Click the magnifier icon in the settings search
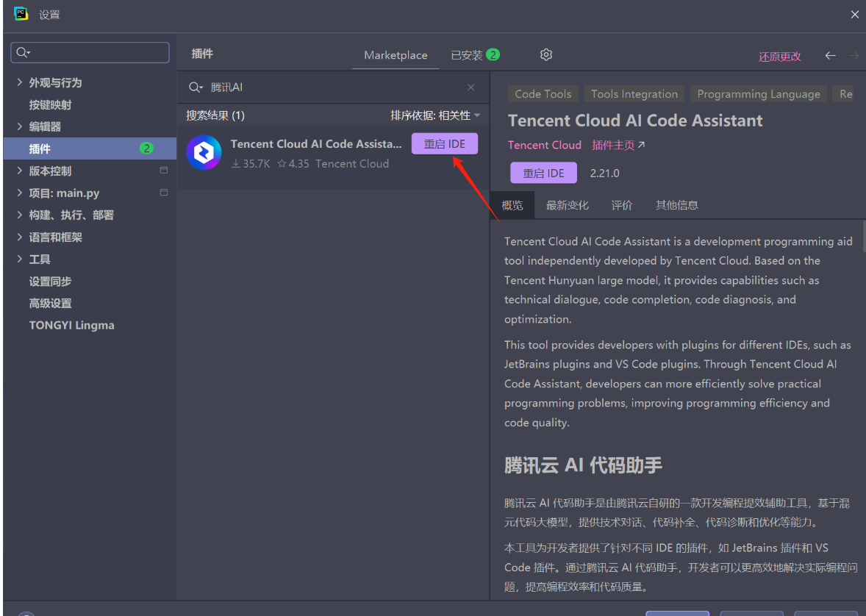The height and width of the screenshot is (616, 866). point(23,52)
